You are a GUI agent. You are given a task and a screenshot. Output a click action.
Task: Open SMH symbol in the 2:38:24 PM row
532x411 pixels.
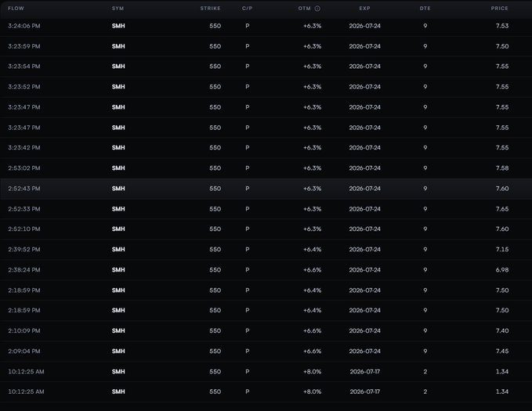tap(118, 270)
